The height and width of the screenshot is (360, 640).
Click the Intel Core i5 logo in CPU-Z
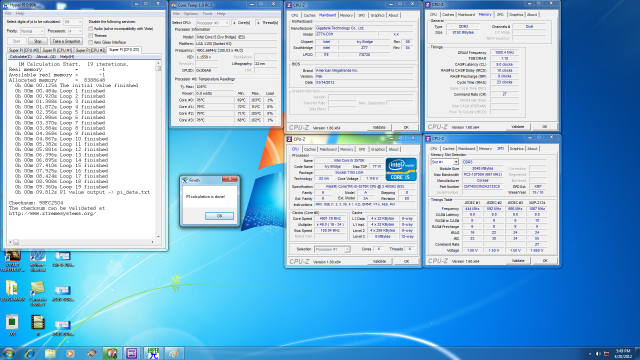(x=401, y=169)
